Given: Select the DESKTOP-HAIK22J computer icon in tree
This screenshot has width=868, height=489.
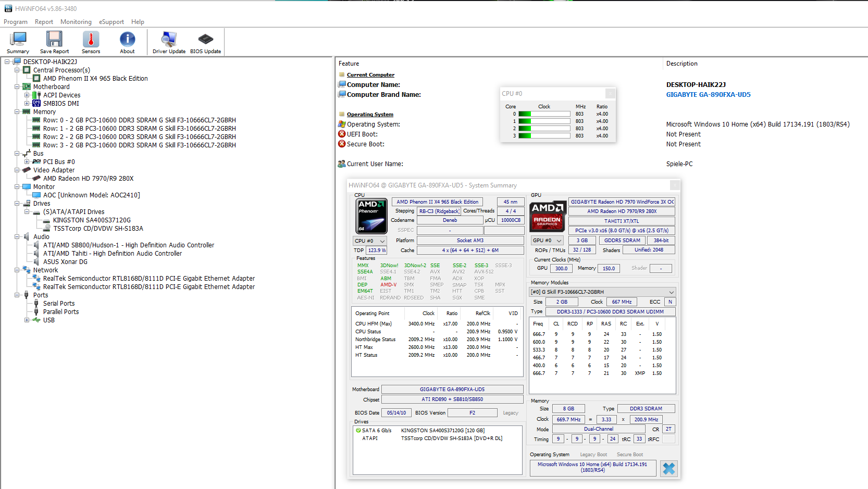Looking at the screenshot, I should tap(17, 61).
